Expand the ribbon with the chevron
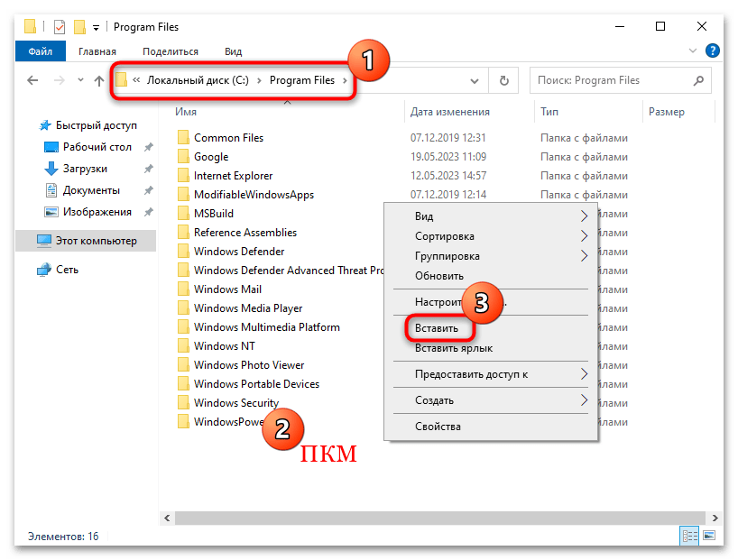Screen dimensions: 738x560 (x=692, y=50)
